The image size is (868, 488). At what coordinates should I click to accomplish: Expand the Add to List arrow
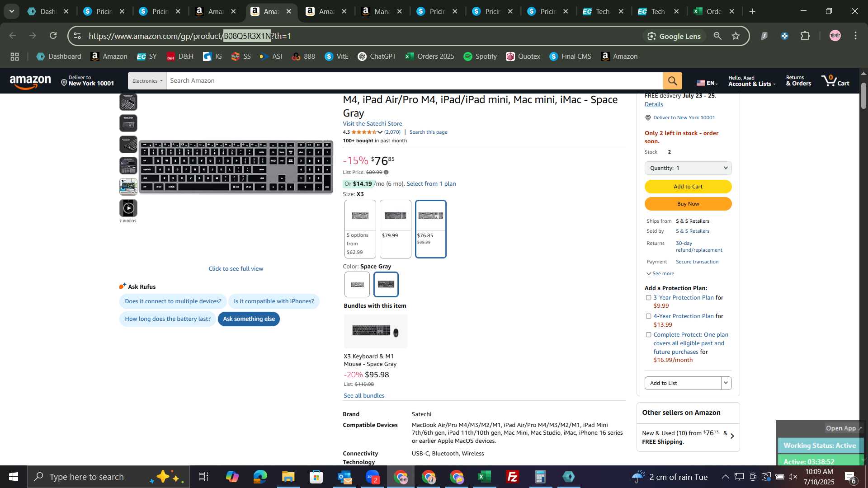tap(726, 383)
